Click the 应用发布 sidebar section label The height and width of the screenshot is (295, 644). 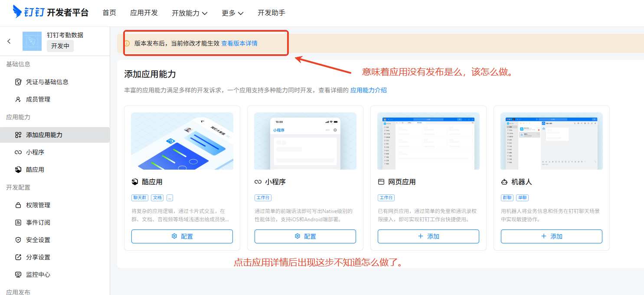18,292
